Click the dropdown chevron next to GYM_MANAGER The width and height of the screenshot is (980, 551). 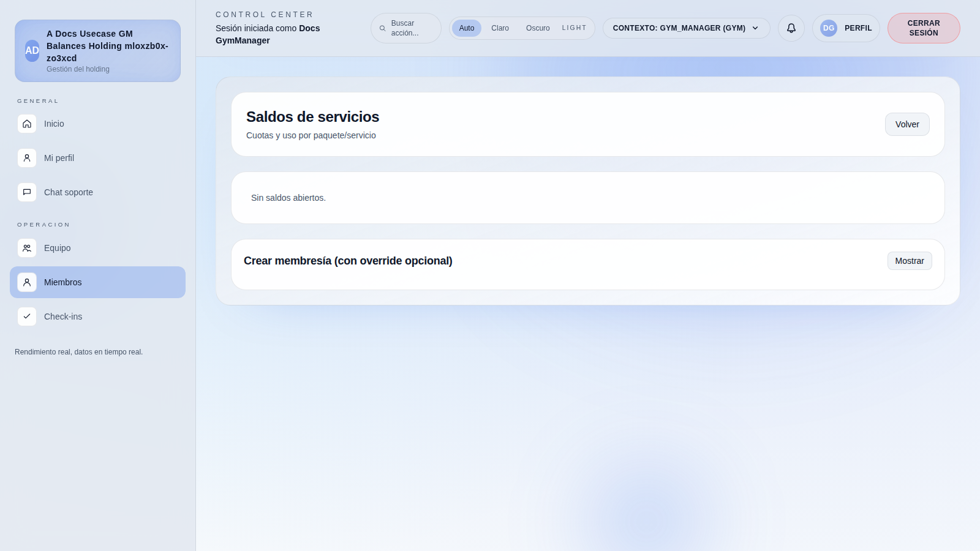click(x=756, y=28)
